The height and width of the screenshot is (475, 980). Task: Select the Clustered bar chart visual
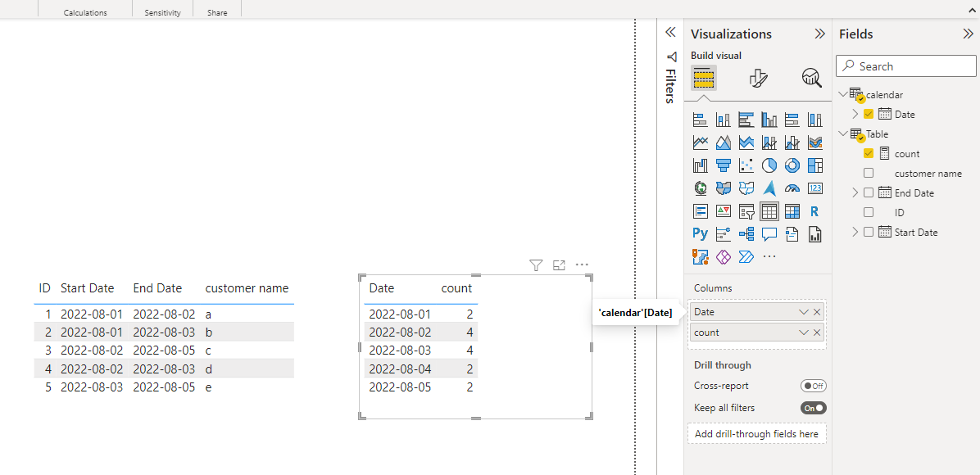point(746,120)
